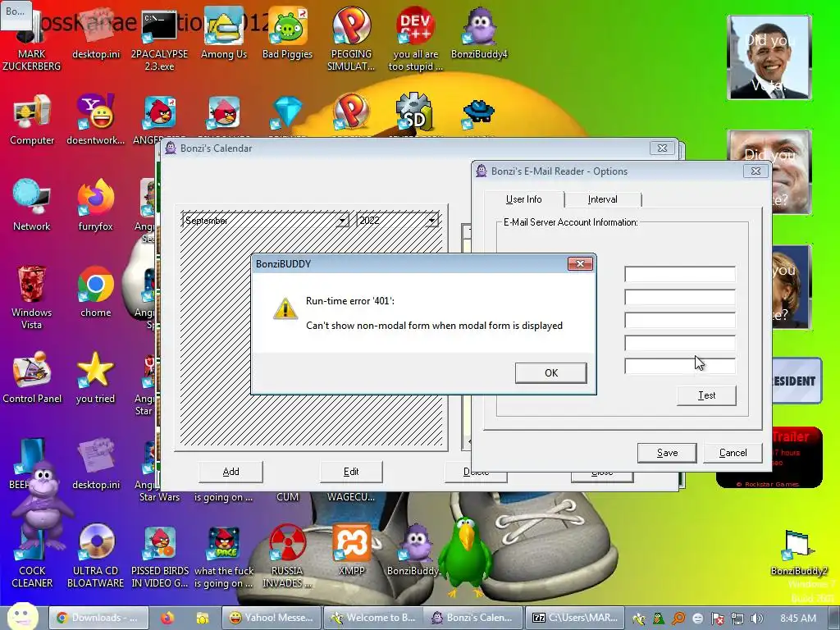Select the BonziBuddy4 desktop icon
The height and width of the screenshot is (630, 840).
[479, 34]
